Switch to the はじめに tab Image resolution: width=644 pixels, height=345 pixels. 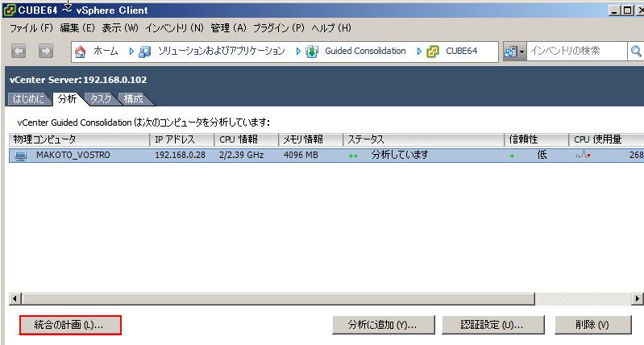coord(29,99)
